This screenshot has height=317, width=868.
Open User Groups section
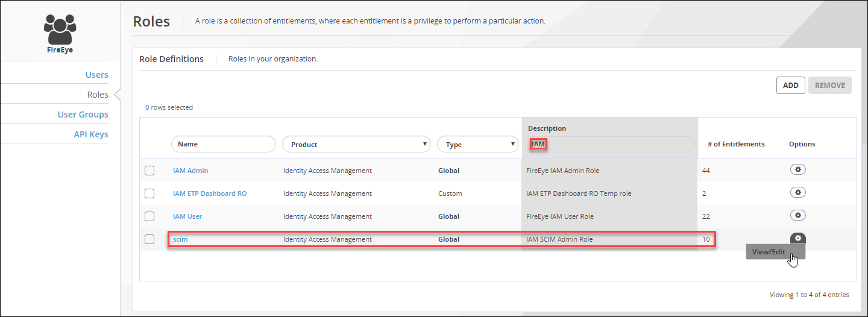tap(83, 115)
